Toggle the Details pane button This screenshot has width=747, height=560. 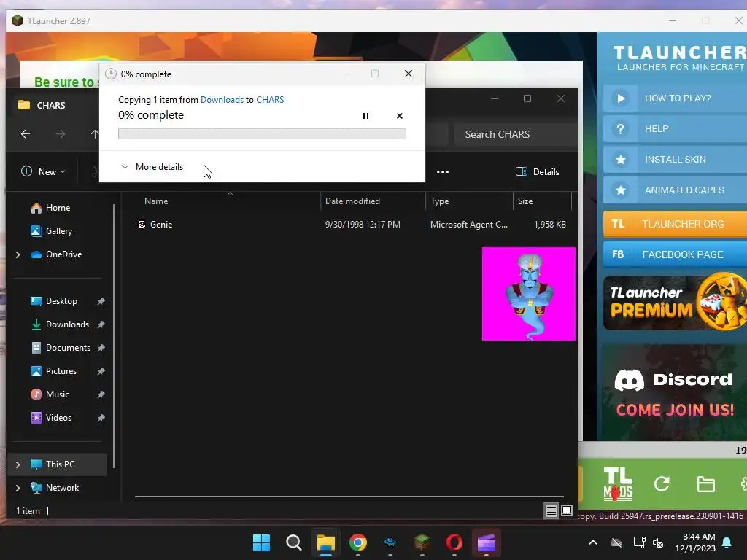click(x=538, y=172)
